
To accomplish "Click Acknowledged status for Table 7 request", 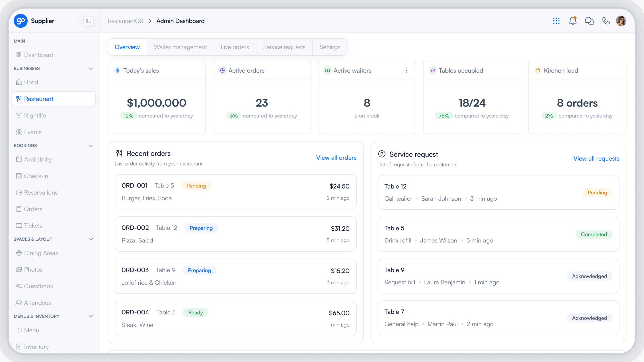I will (x=590, y=318).
